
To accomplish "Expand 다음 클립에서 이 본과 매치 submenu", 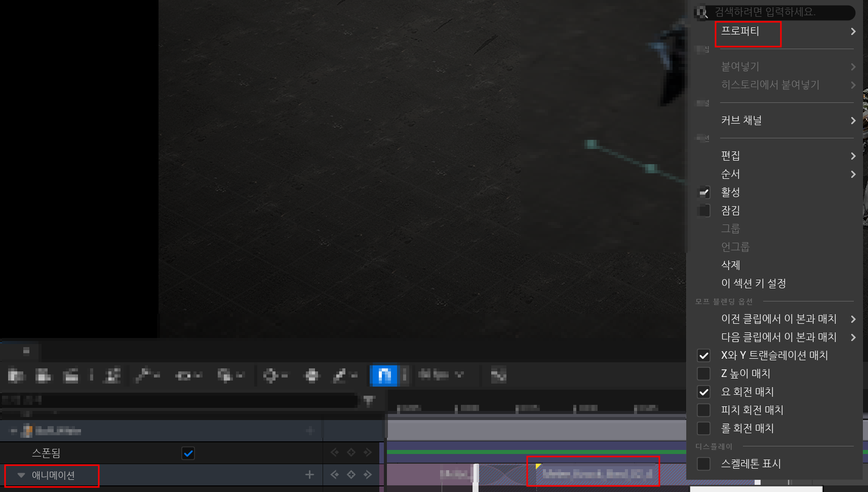I will 775,337.
